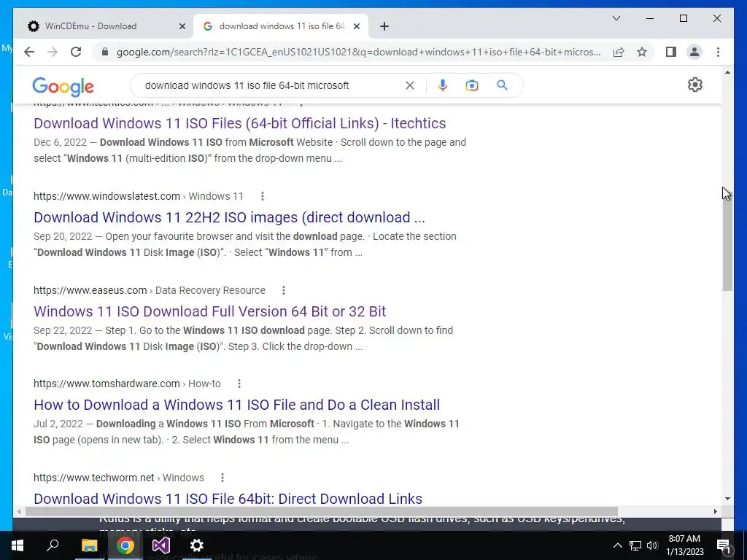The height and width of the screenshot is (560, 747).
Task: Open taskbar search magnifier
Action: 53,545
